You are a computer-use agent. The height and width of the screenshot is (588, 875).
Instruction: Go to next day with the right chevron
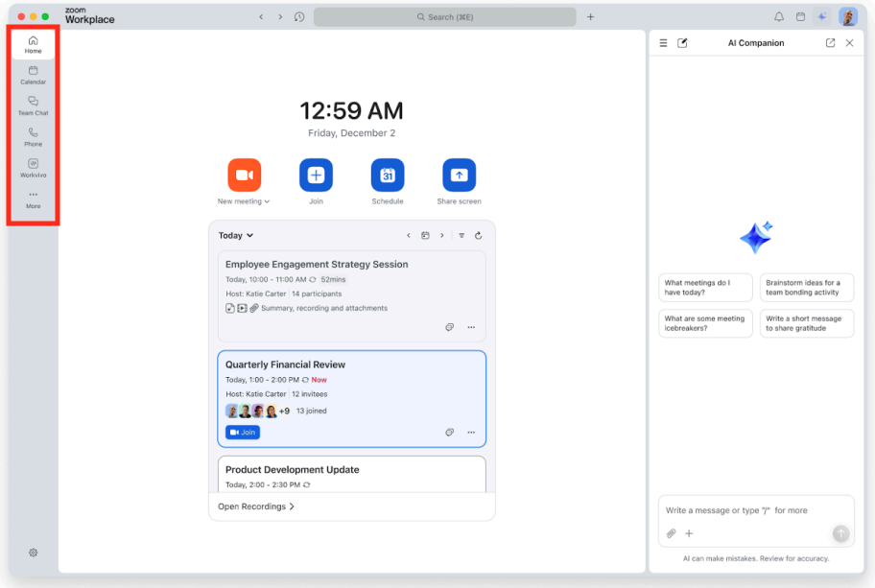pos(442,235)
